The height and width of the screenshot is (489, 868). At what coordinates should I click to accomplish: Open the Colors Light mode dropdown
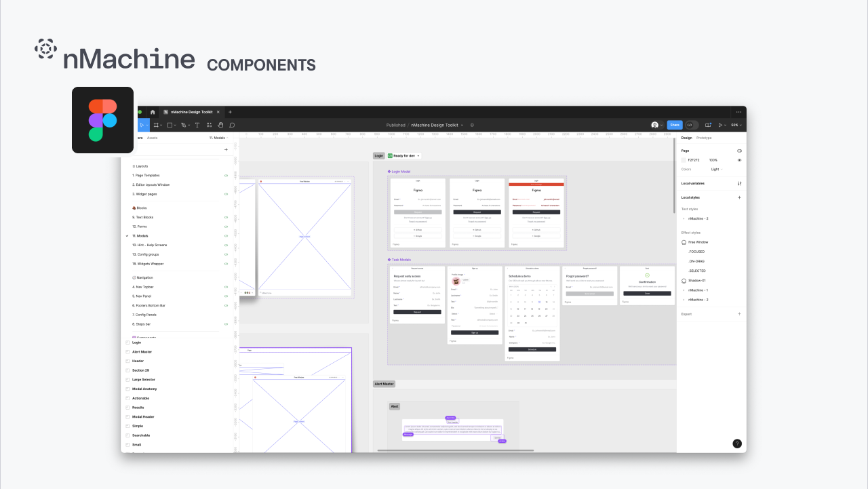[x=717, y=169]
